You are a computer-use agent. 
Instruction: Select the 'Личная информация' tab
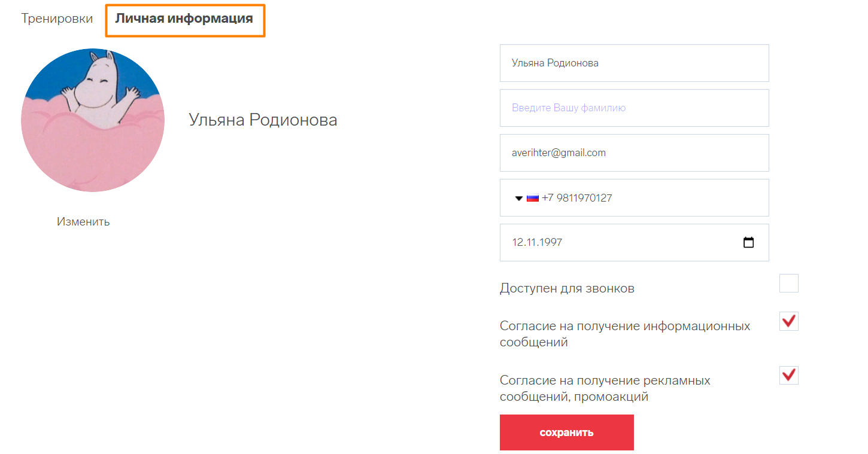[x=184, y=19]
